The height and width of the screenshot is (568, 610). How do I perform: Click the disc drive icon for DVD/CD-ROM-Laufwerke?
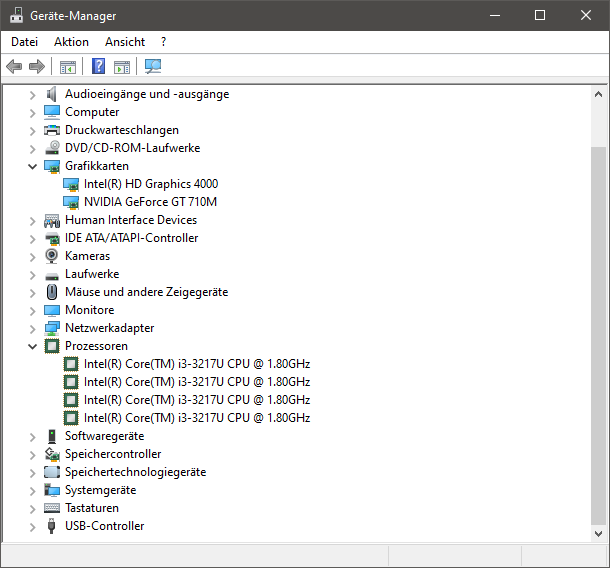(x=52, y=148)
